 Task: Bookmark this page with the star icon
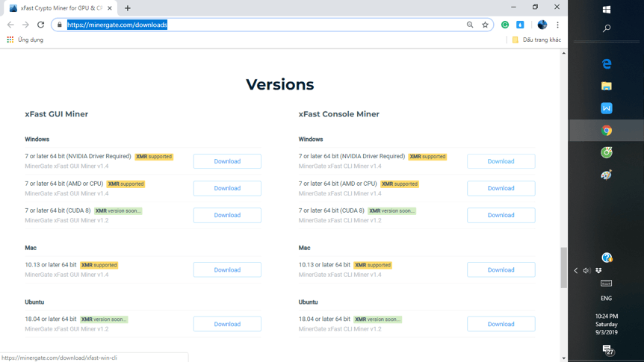pyautogui.click(x=485, y=25)
